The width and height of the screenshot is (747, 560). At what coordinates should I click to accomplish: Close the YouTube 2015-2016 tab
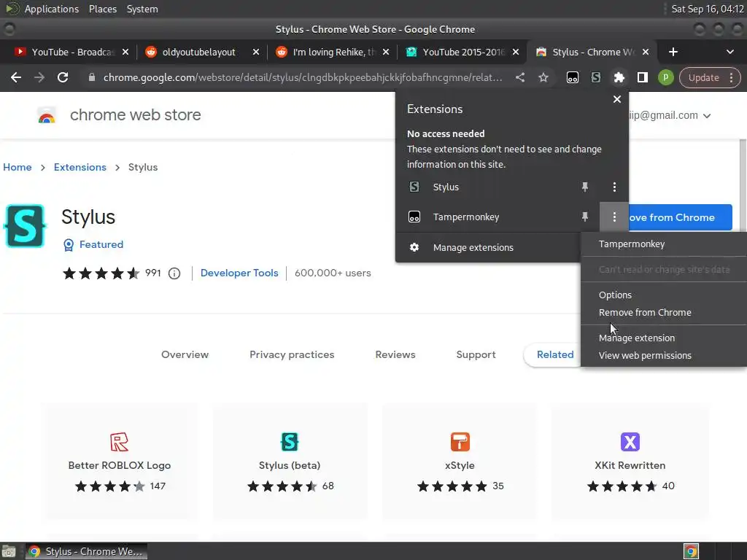coord(516,52)
